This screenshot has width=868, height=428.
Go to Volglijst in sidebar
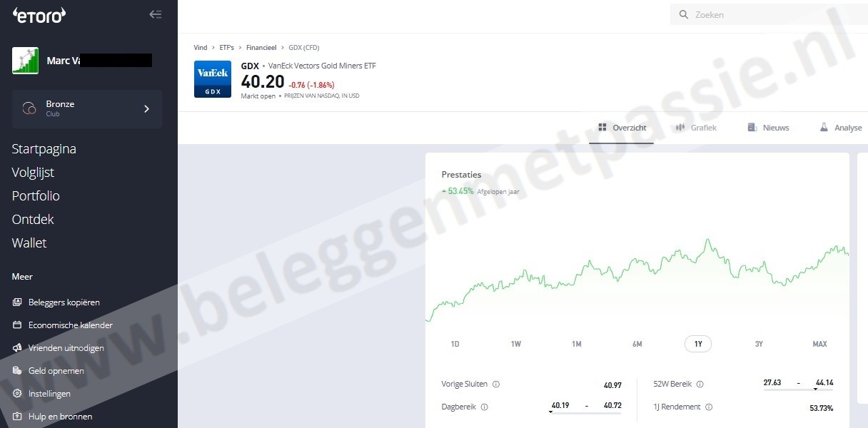click(33, 172)
